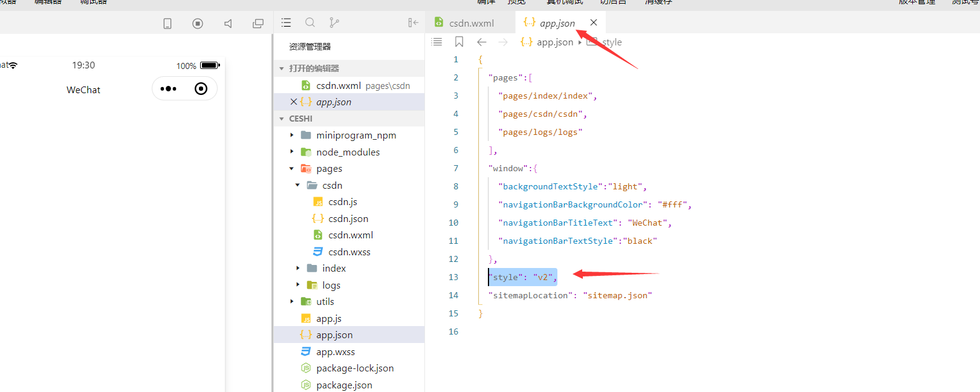
Task: Open csdn.wxml pages\csdn in open editors
Action: coord(349,85)
